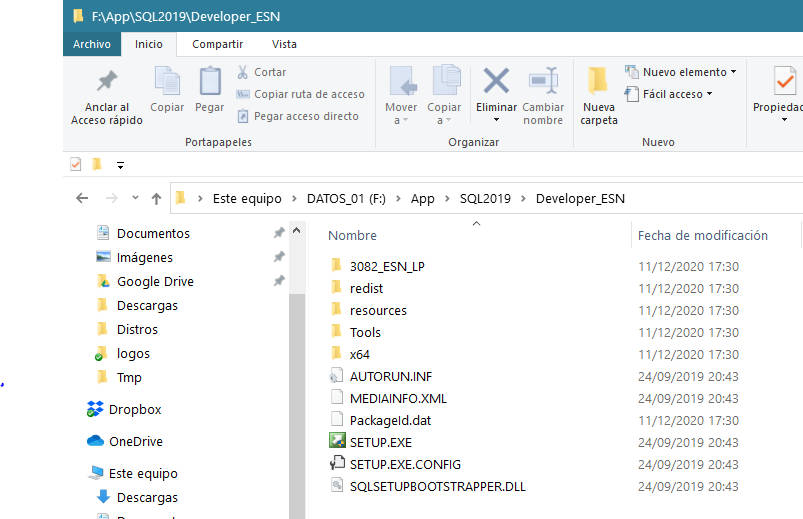
Task: Expand the Eliminar dropdown arrow
Action: (x=496, y=120)
